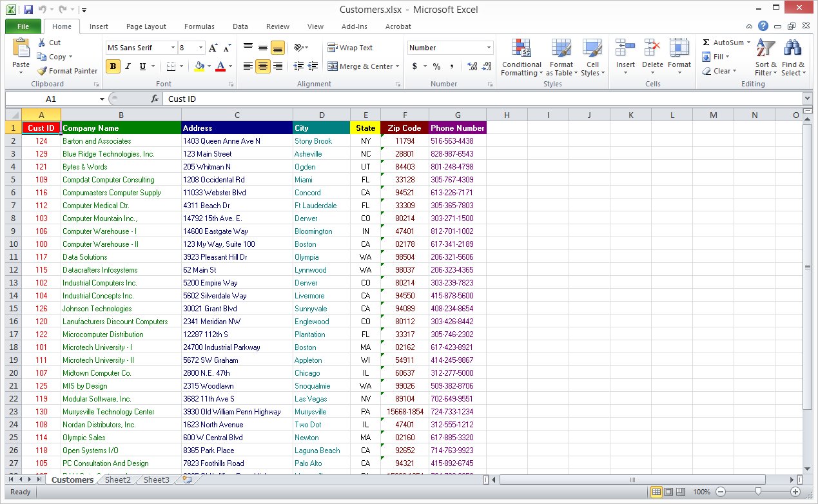Click the Cut scissors icon
818x504 pixels.
pos(42,43)
